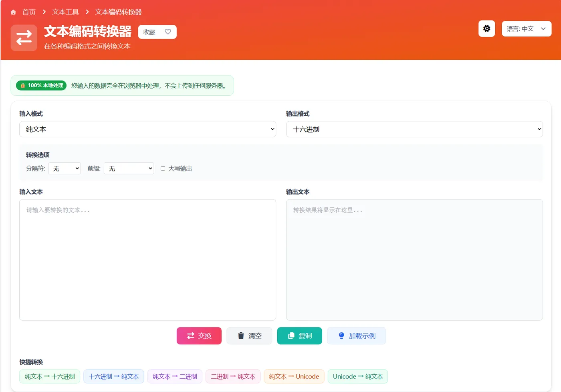Open the 输入格式 dropdown
Image resolution: width=561 pixels, height=392 pixels.
[x=147, y=129]
